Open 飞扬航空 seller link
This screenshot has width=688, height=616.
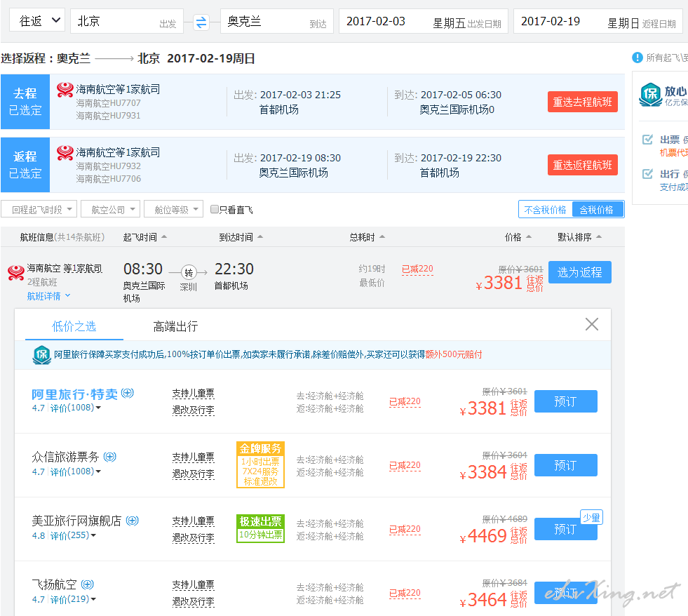(x=55, y=584)
